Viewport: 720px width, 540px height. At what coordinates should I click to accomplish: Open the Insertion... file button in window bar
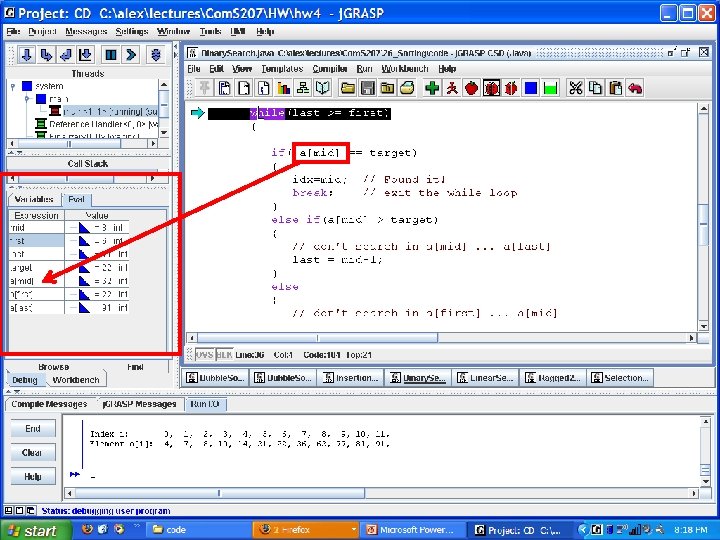pos(351,377)
